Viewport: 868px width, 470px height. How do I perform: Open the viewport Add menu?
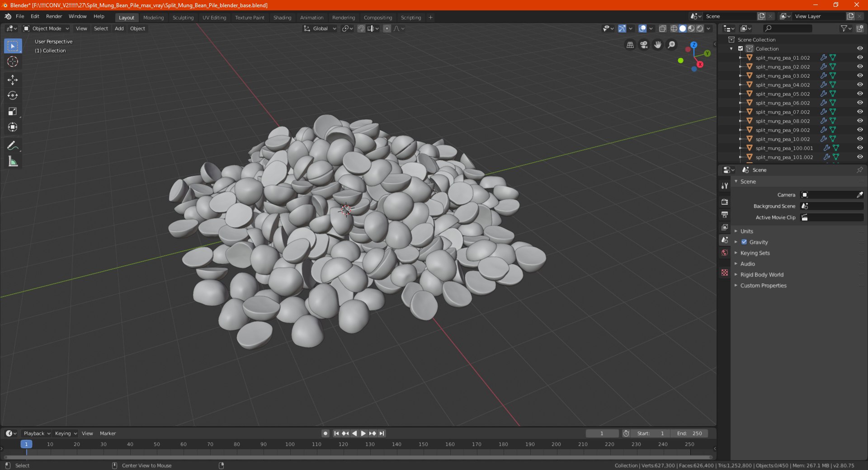(119, 28)
